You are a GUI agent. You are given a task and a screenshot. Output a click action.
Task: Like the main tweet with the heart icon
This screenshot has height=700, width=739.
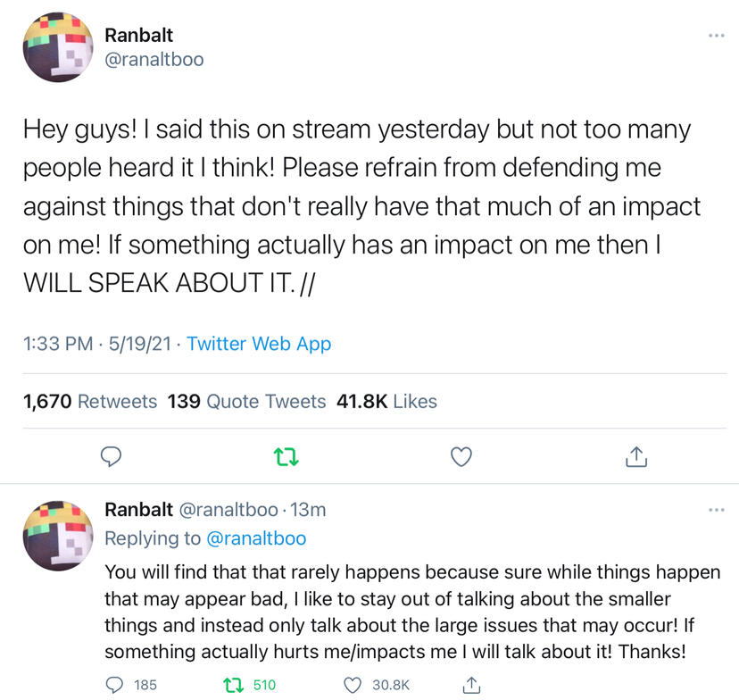click(x=461, y=457)
